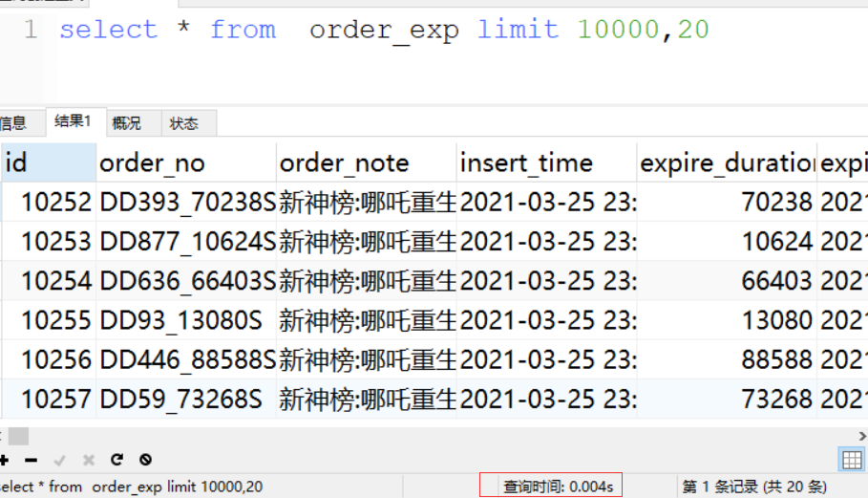
Task: Stop loading with the circle-slash icon
Action: pyautogui.click(x=145, y=459)
